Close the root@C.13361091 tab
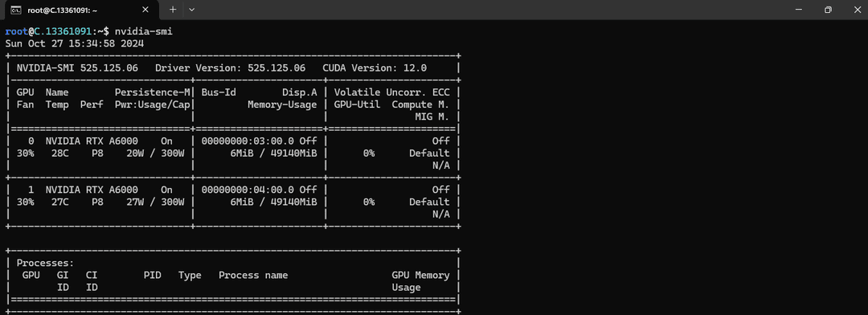This screenshot has height=315, width=868. [145, 10]
